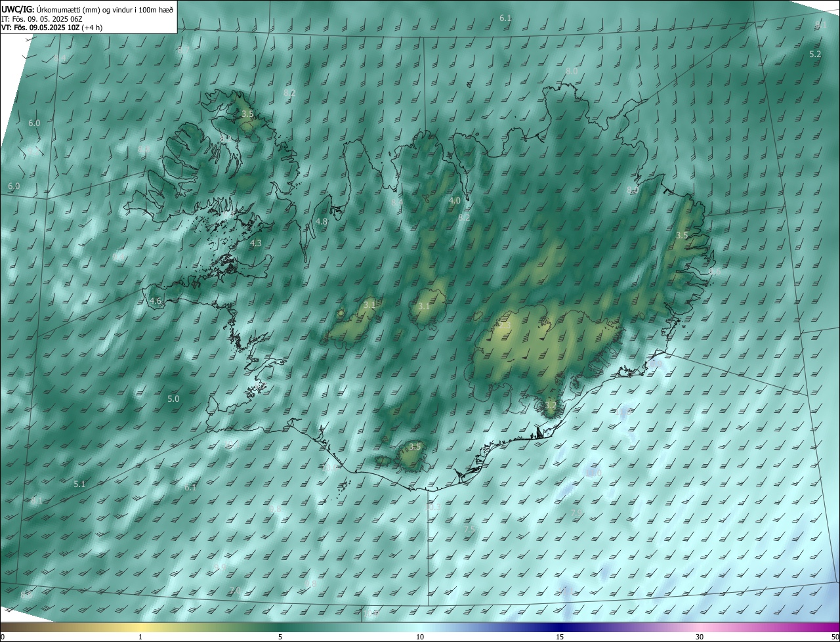Screen dimensions: 840x642
Task: Click the "7.5" value label on the map
Action: 469,529
